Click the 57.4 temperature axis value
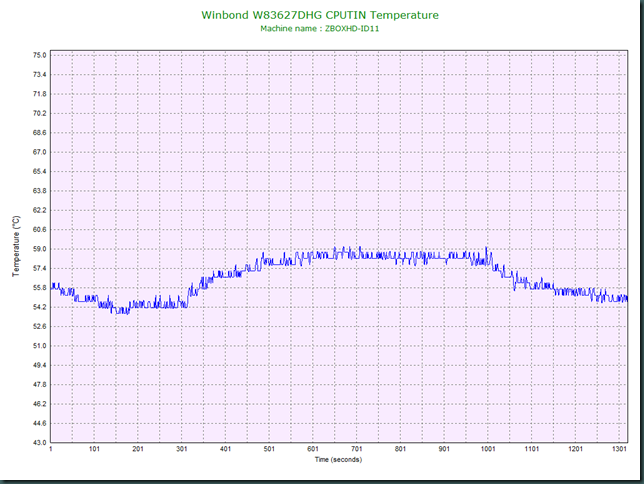644x484 pixels. click(39, 268)
